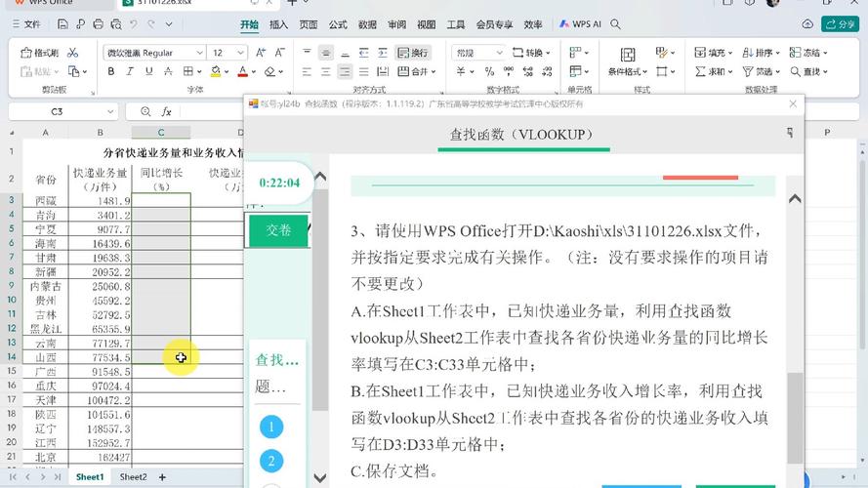Click the insert function fx icon
This screenshot has height=488, width=868.
tap(167, 112)
